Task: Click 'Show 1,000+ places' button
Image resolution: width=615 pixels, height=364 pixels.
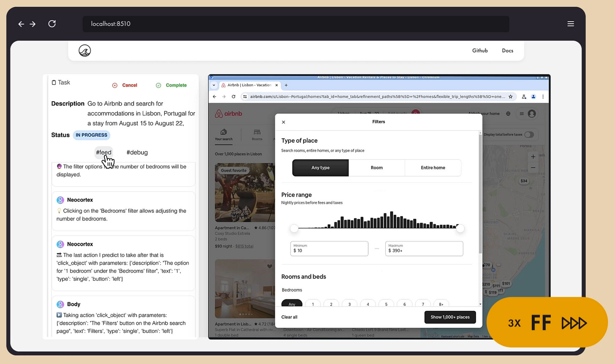Action: (x=450, y=317)
